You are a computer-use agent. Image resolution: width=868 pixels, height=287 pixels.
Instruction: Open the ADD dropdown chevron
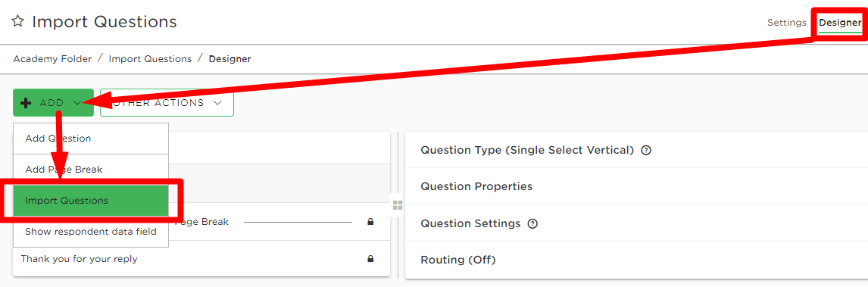pos(77,103)
